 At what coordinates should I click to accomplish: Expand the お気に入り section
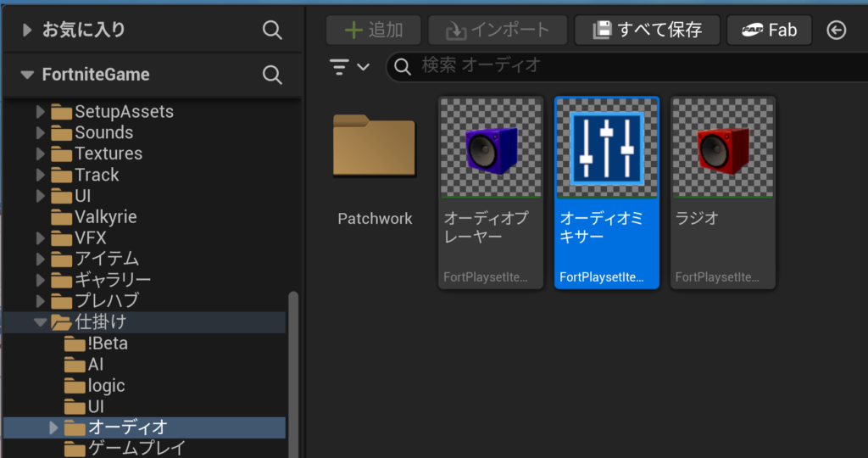click(x=26, y=30)
